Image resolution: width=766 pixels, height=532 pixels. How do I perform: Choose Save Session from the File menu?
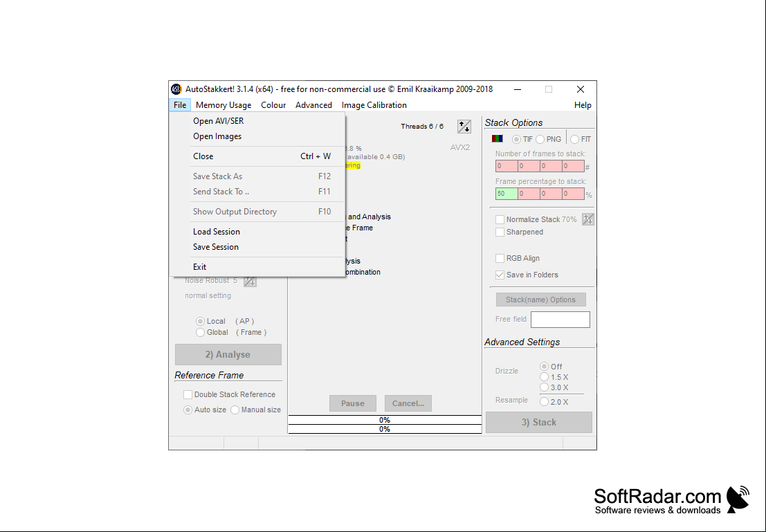click(257, 247)
